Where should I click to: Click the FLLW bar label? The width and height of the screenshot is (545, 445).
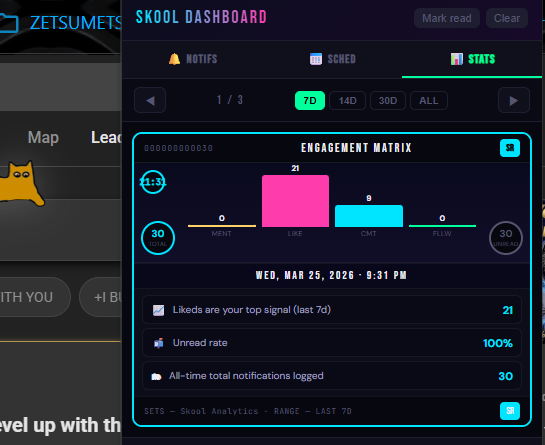[x=442, y=234]
